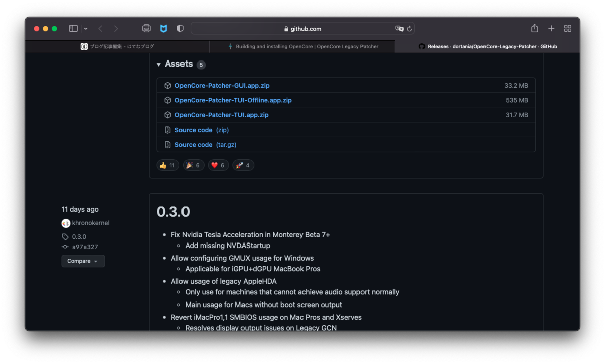This screenshot has width=605, height=364.
Task: Click the 33.2 MB file size
Action: (x=516, y=86)
